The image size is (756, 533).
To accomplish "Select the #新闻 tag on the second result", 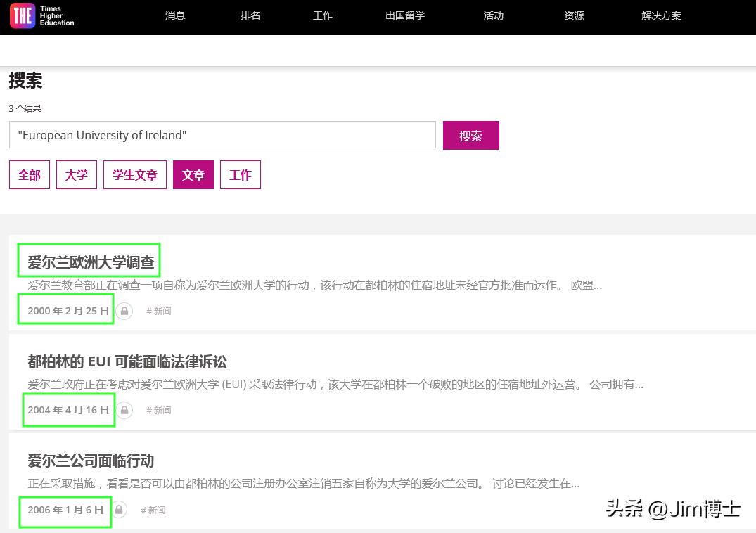I will (159, 410).
